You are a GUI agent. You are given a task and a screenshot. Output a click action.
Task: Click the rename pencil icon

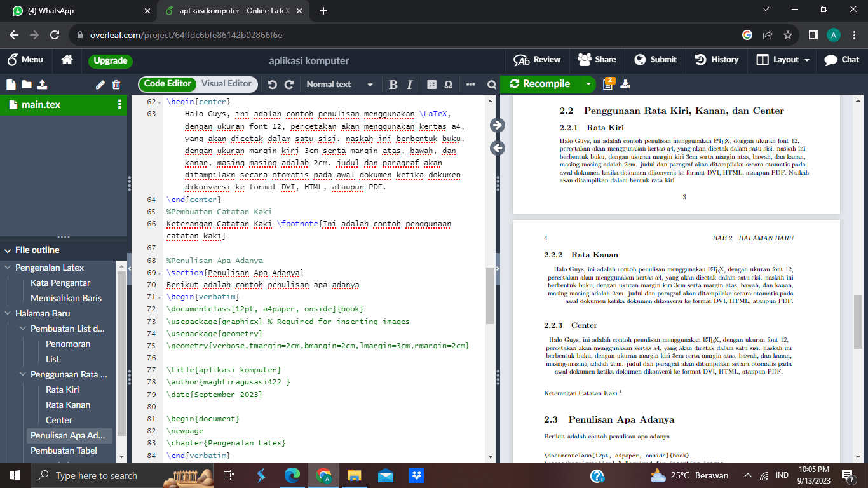coord(100,85)
